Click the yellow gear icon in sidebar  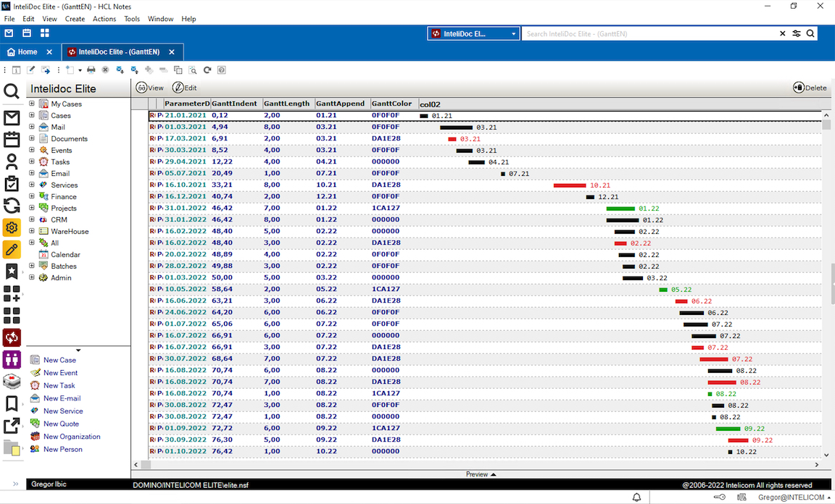12,228
